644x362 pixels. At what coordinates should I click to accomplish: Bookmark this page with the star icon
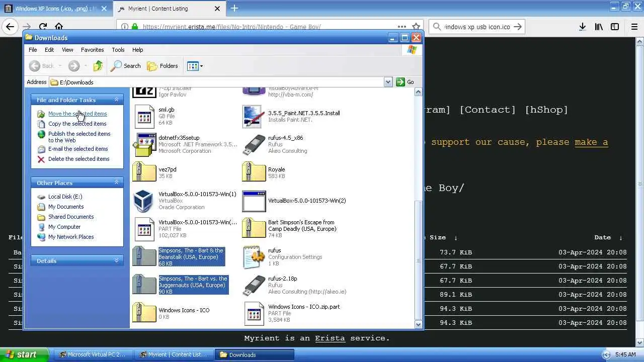[x=416, y=27]
